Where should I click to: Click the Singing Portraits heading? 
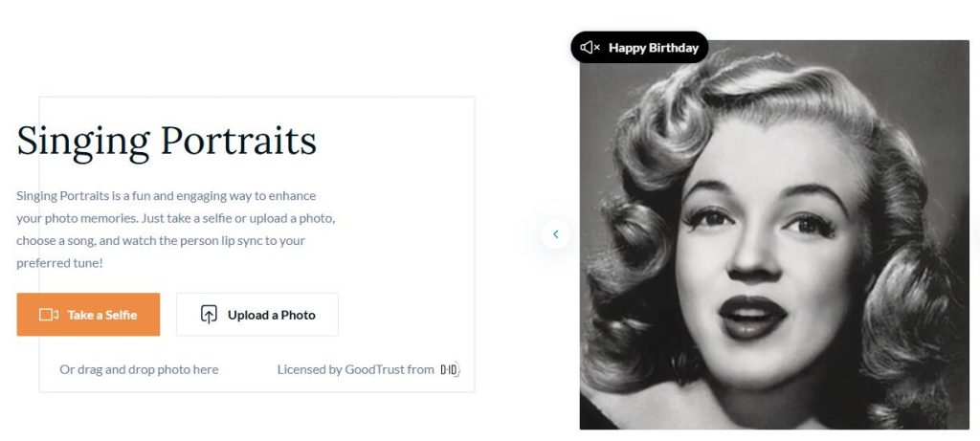coord(167,141)
